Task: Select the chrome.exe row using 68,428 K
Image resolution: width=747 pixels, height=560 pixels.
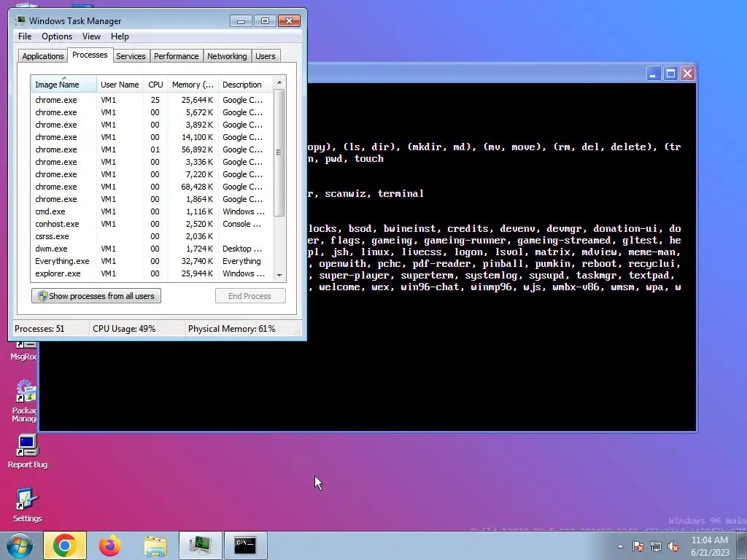Action: pos(152,187)
